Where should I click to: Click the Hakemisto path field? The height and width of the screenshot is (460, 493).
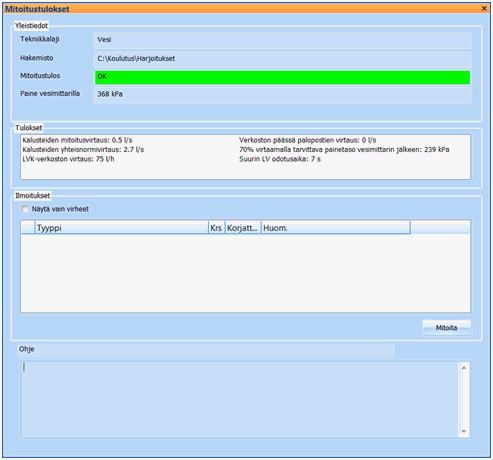point(282,59)
